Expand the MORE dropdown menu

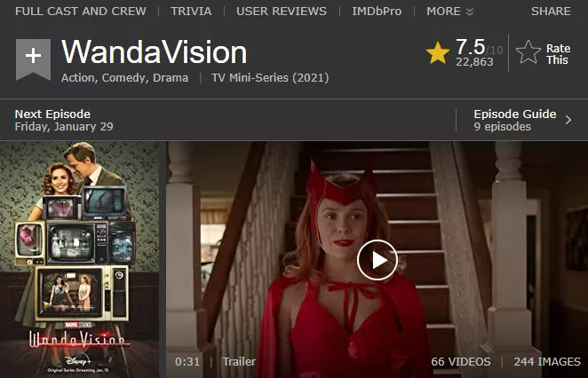point(449,12)
